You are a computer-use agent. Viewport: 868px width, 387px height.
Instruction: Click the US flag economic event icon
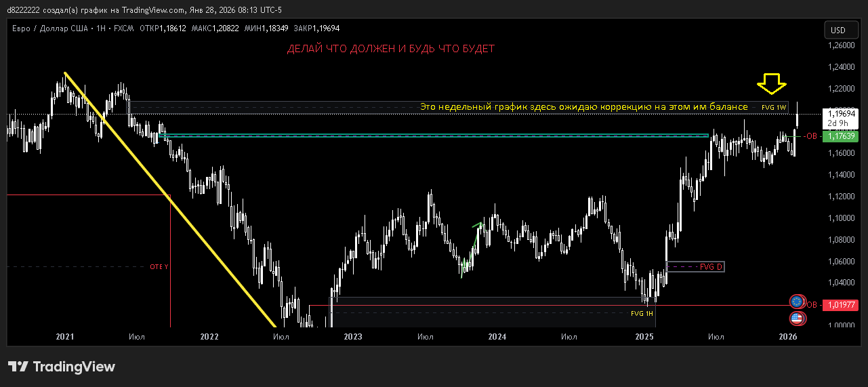797,318
